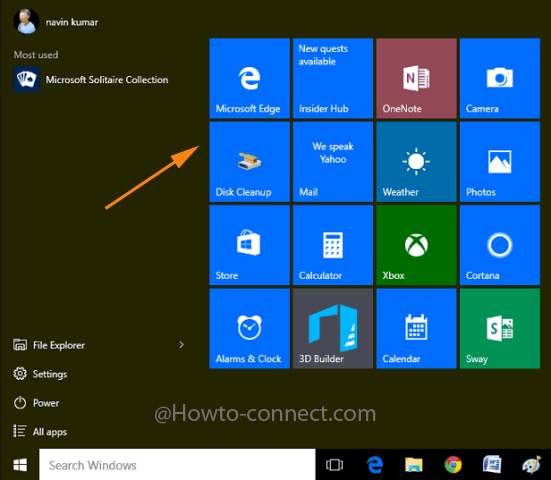Launch the 3D Builder tile
551x480 pixels.
tap(333, 329)
